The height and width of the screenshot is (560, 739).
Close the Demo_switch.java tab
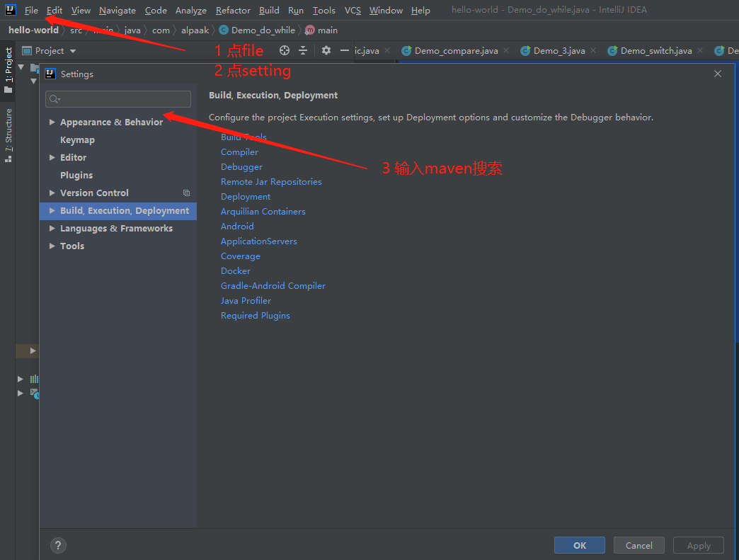point(700,50)
